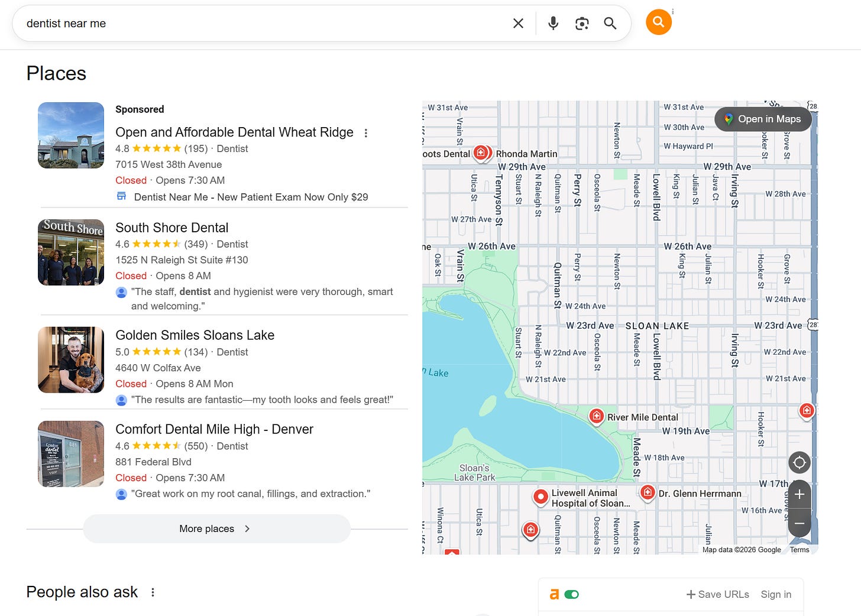Click reviewer avatar on South Shore Dental review
This screenshot has width=861, height=616.
click(x=121, y=292)
